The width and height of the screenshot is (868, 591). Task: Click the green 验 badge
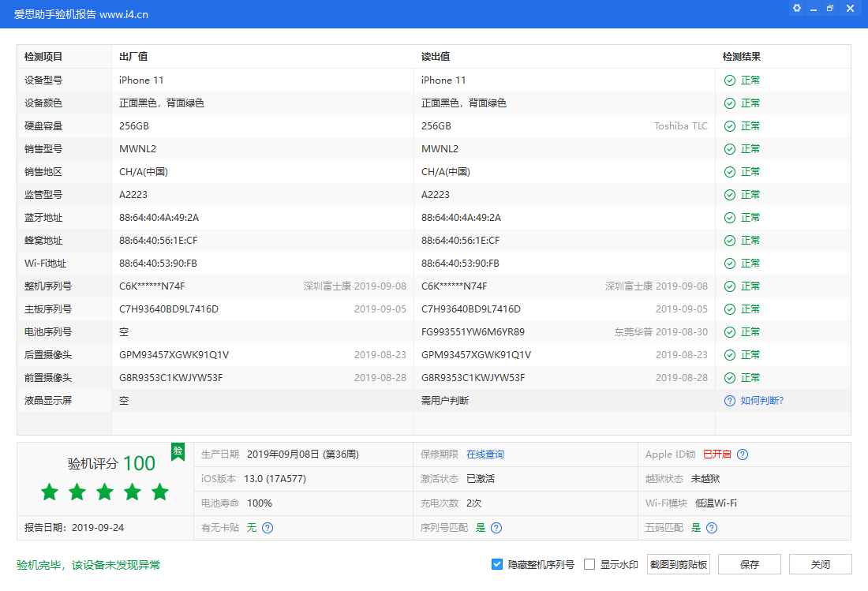(x=178, y=451)
